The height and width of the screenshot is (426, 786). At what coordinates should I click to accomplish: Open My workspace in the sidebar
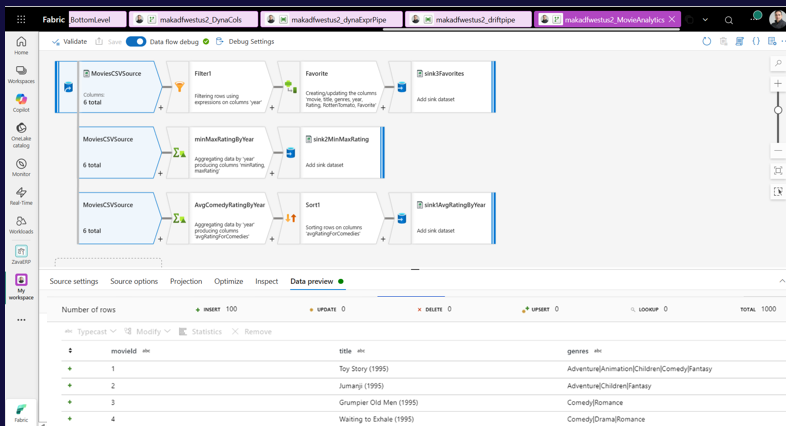click(x=21, y=287)
